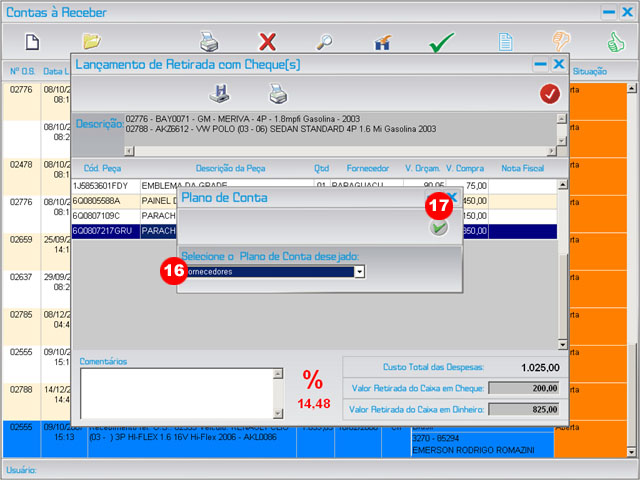This screenshot has height=480, width=640.
Task: Click the Valor Retirada do Caixa em Dinheiro field
Action: coord(517,408)
